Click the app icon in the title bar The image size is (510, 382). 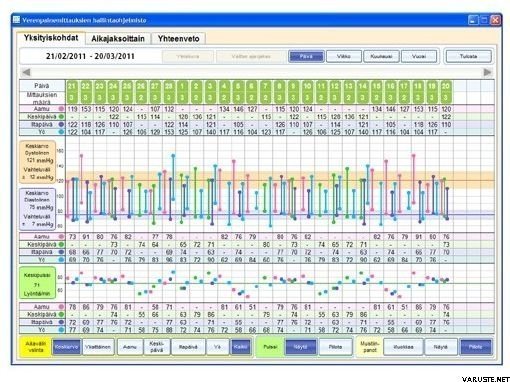pos(16,20)
